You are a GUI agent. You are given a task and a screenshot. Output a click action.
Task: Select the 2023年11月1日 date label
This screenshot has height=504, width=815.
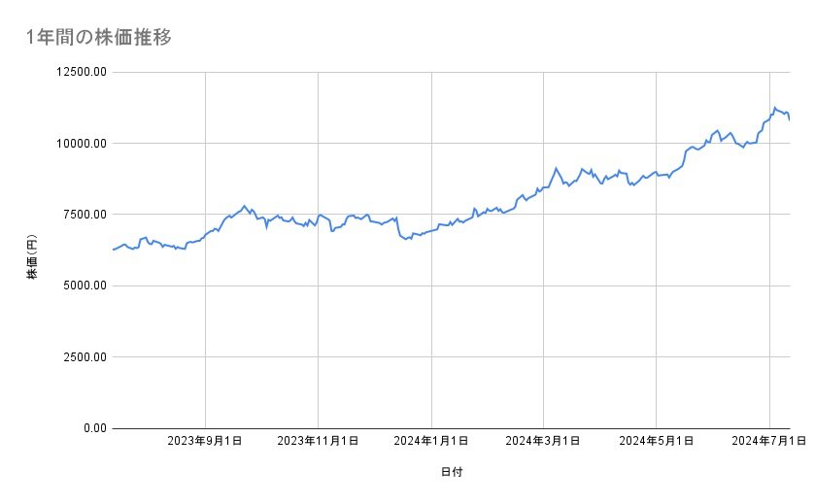[x=318, y=441]
